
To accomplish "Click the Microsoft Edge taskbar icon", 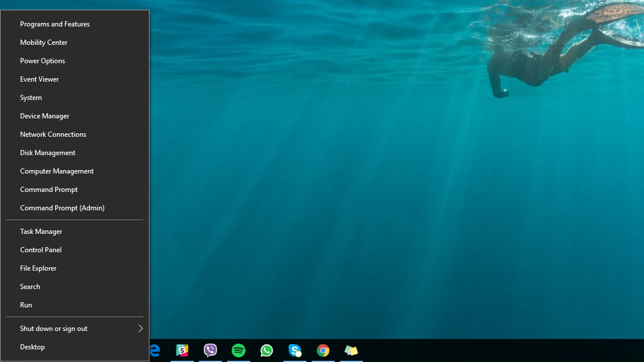I will pyautogui.click(x=155, y=351).
